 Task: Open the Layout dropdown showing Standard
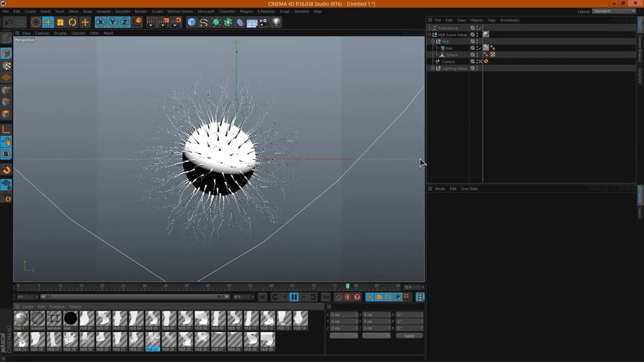[x=614, y=11]
